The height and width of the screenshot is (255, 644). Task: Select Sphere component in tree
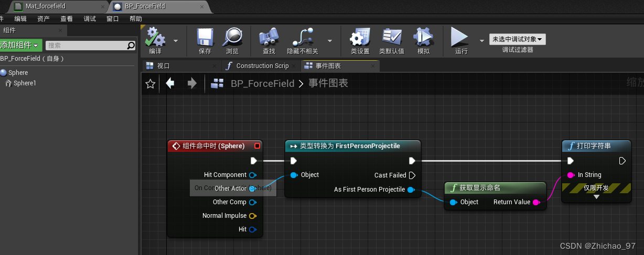14,73
